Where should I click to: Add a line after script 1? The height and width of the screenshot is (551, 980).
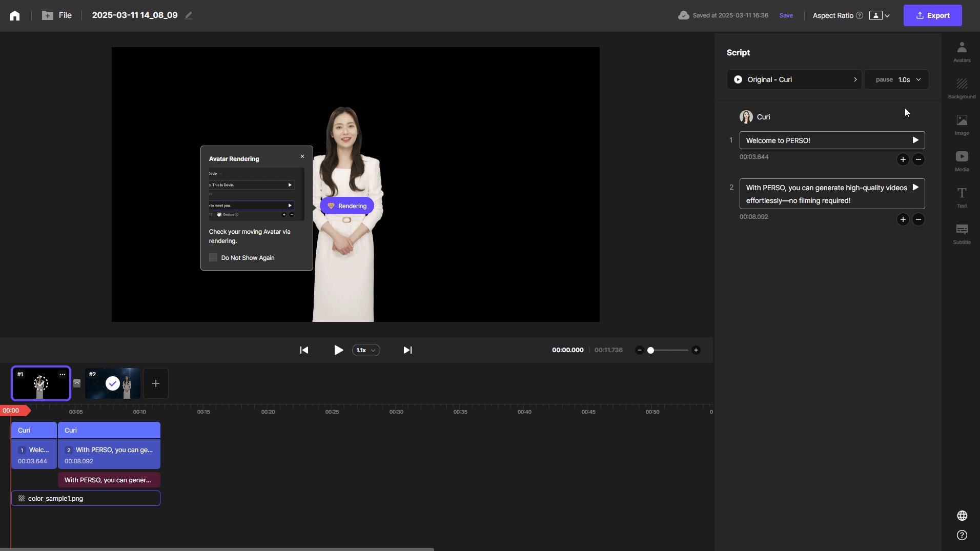coord(903,159)
